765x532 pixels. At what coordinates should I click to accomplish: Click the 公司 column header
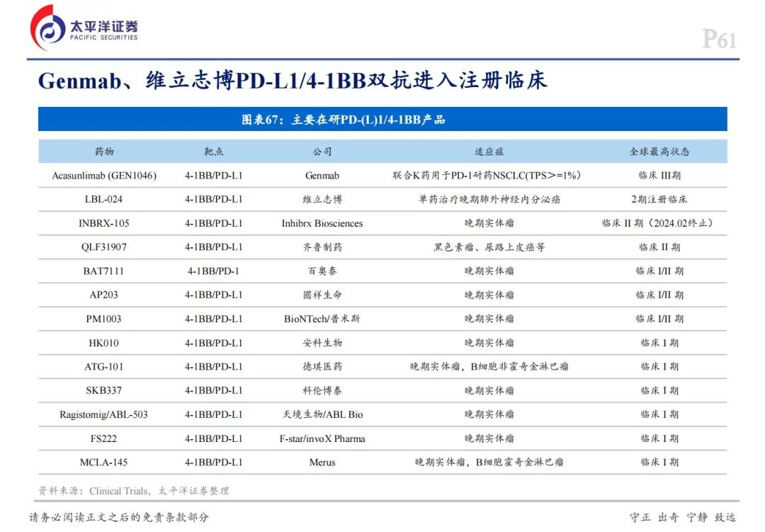[x=322, y=152]
